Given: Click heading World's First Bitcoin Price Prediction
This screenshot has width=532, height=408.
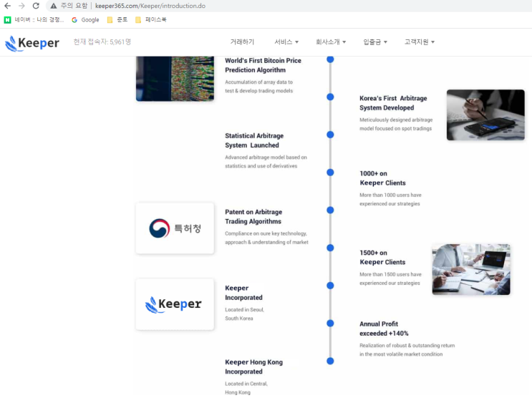Looking at the screenshot, I should click(263, 65).
